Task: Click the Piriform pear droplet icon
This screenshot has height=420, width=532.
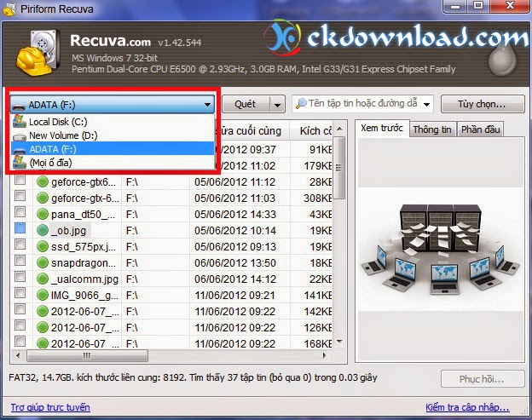Action: pyautogui.click(x=502, y=60)
